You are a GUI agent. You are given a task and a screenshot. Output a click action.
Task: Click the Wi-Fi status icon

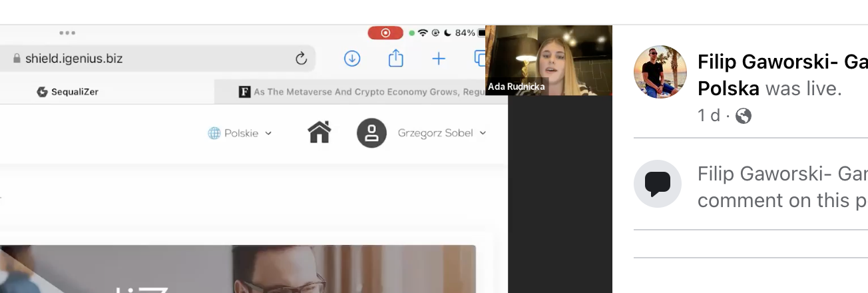click(423, 33)
